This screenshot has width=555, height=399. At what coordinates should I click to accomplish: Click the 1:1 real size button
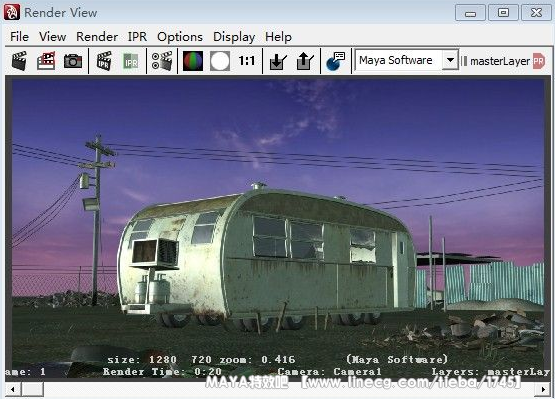[246, 61]
